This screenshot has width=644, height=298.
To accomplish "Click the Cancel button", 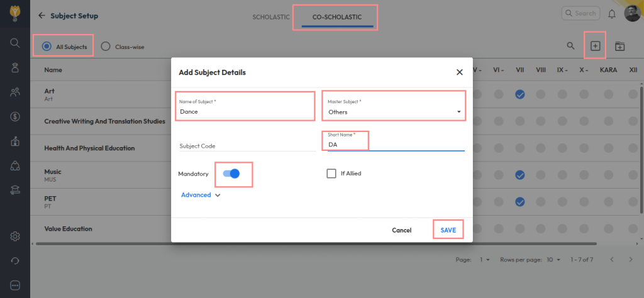I will [401, 230].
